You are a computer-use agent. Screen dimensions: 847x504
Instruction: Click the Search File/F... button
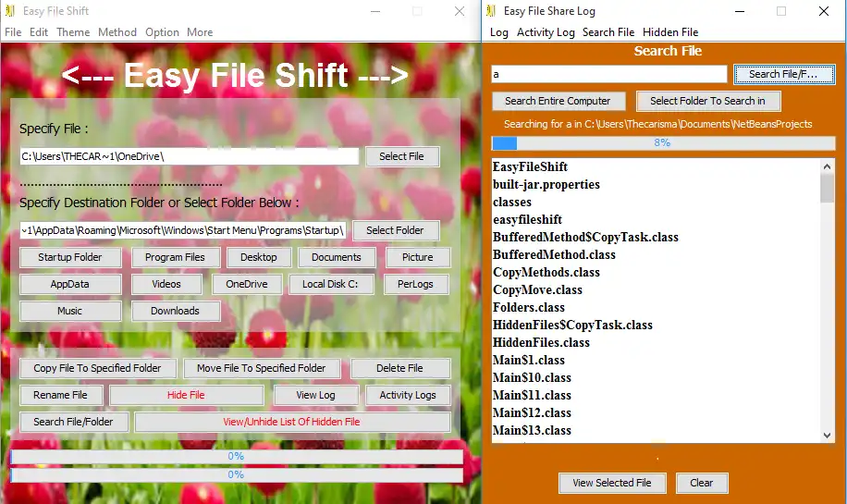[x=784, y=74]
